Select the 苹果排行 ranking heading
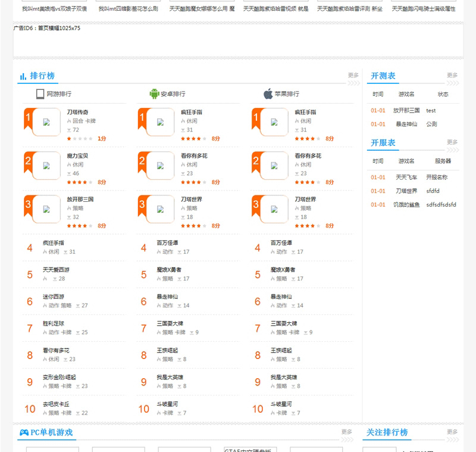This screenshot has height=452, width=476. (x=287, y=94)
